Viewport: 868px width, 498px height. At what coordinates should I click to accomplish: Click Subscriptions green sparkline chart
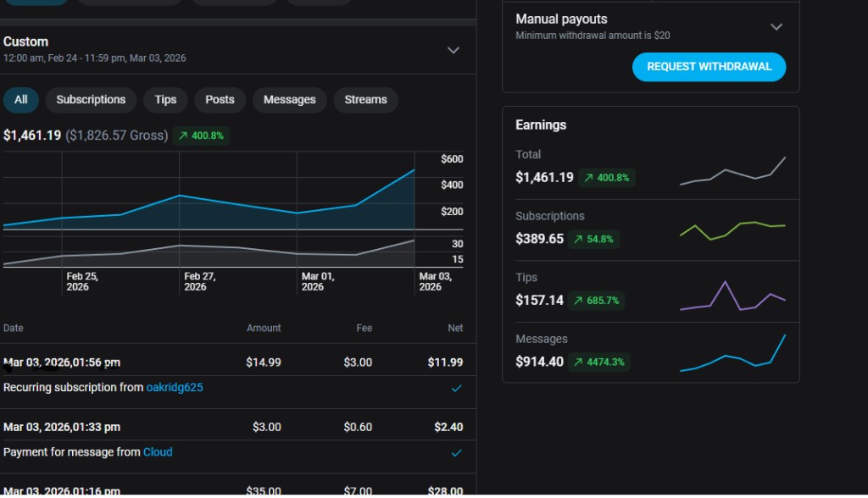pyautogui.click(x=732, y=230)
